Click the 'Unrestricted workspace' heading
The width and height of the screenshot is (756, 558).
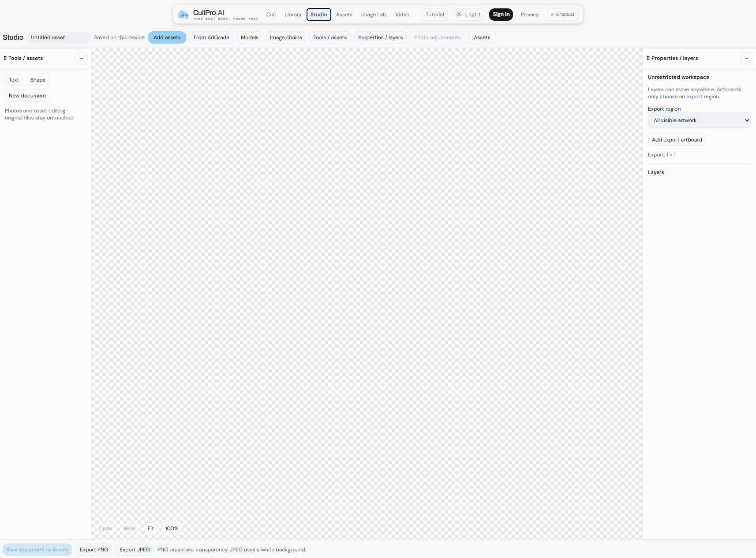point(678,77)
